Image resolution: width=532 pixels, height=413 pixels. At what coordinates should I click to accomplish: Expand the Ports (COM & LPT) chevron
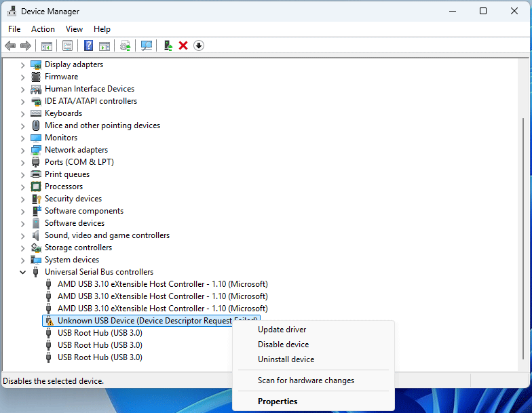[22, 163]
